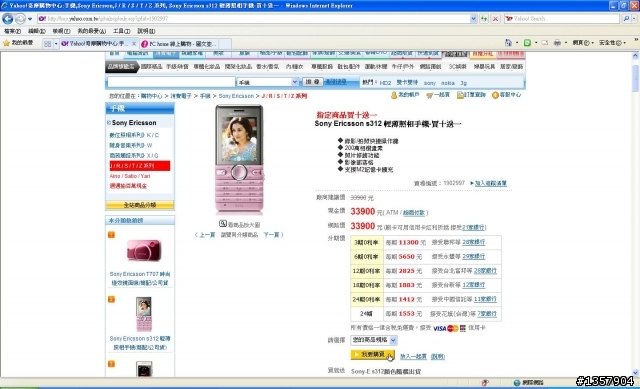Click the Print icon in command bar
The width and height of the screenshot is (640, 389).
[557, 42]
